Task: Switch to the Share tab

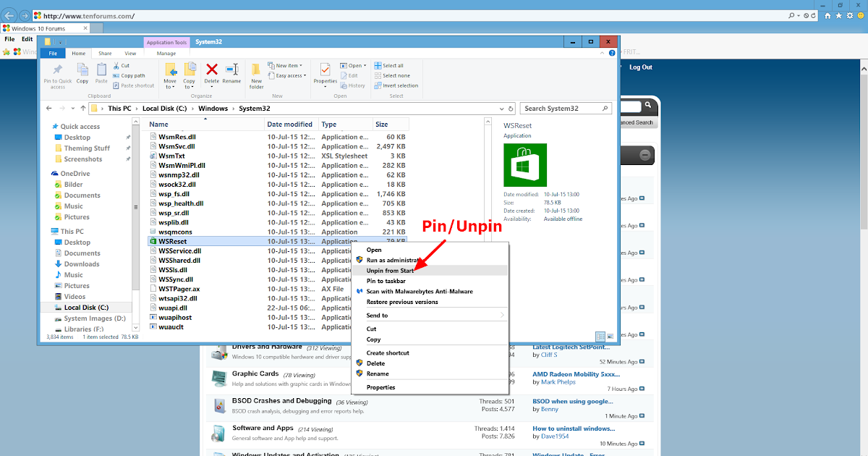Action: coord(105,54)
